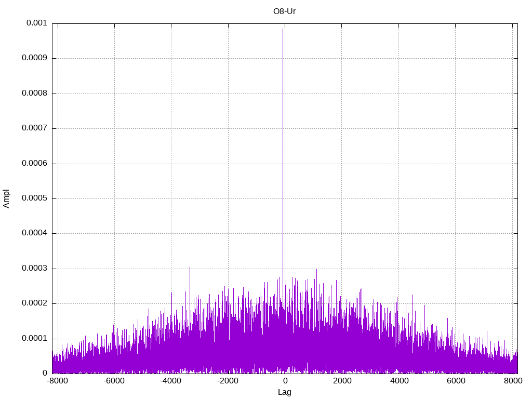Pick the 0.0003 y-axis tick label
This screenshot has width=532, height=399.
coord(34,269)
